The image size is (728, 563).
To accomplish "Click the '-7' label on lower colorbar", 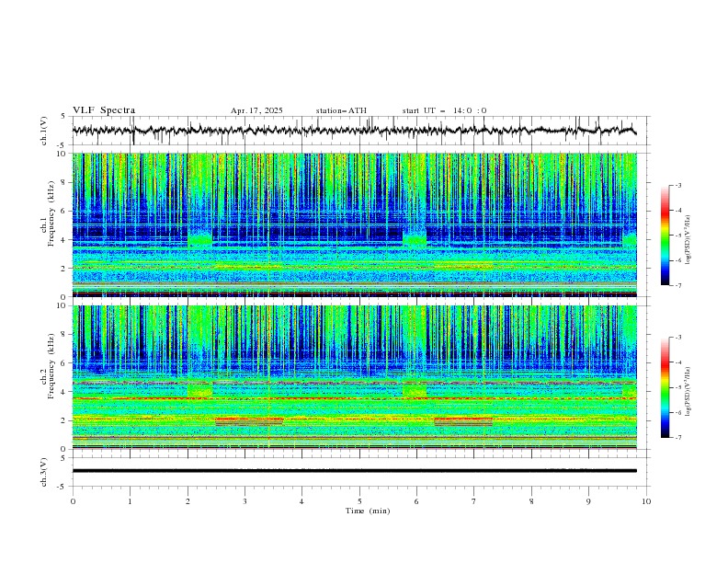I will tap(678, 438).
